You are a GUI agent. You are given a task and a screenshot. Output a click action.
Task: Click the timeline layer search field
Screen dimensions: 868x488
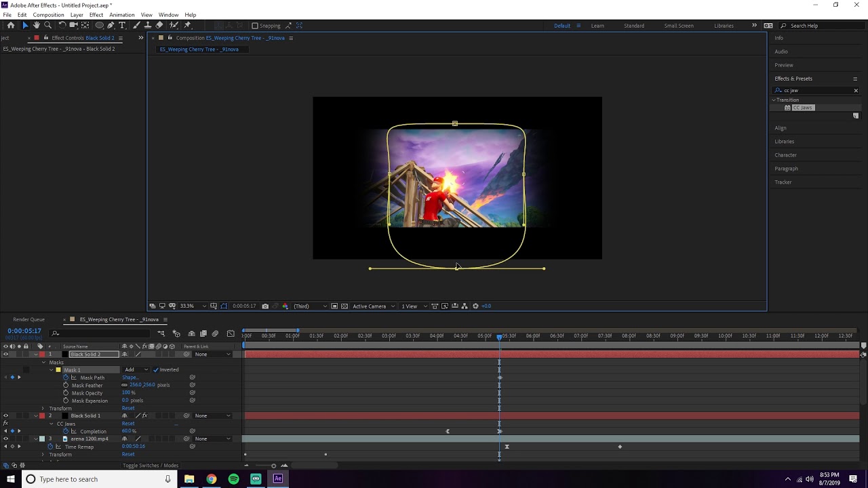click(x=100, y=333)
